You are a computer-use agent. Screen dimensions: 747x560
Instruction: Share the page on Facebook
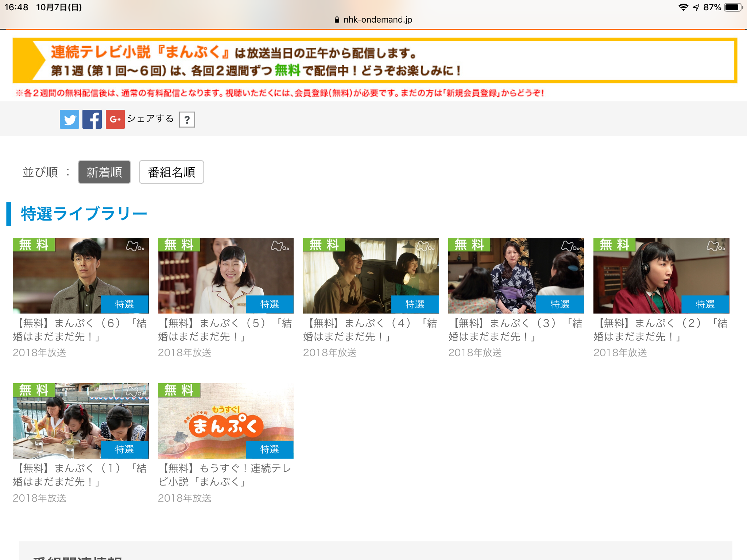(92, 119)
